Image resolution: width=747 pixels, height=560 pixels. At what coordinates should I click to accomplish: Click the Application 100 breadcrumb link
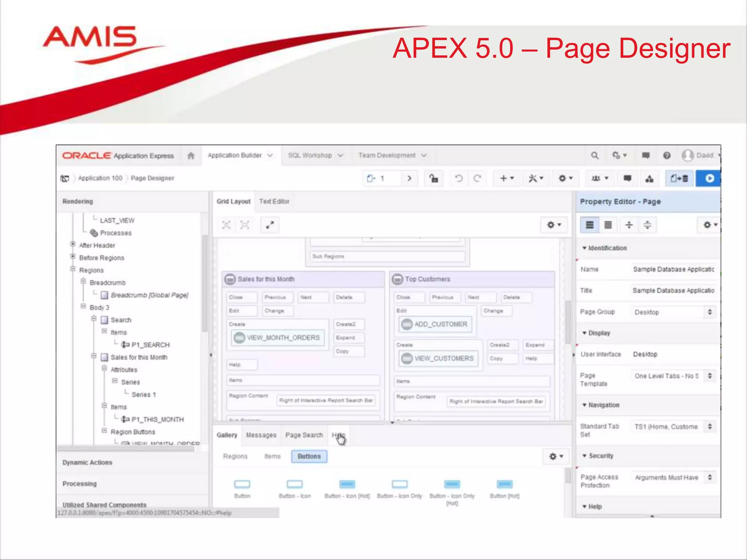pyautogui.click(x=100, y=178)
